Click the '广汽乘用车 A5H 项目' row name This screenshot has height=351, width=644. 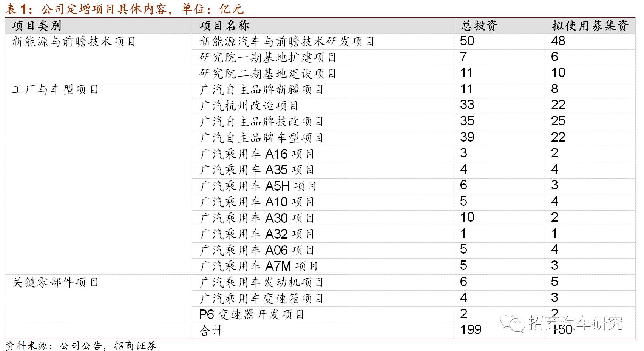(258, 186)
